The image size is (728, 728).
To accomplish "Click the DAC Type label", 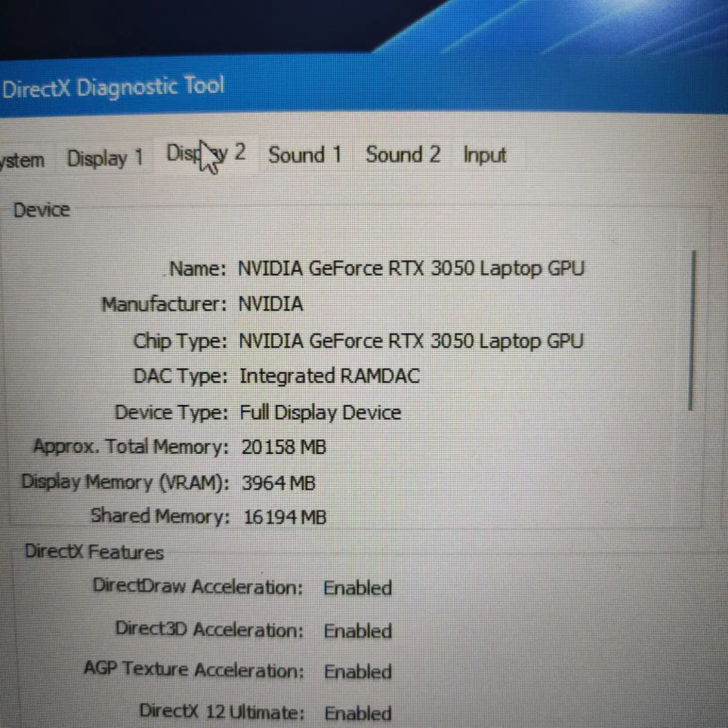I will pos(181,376).
